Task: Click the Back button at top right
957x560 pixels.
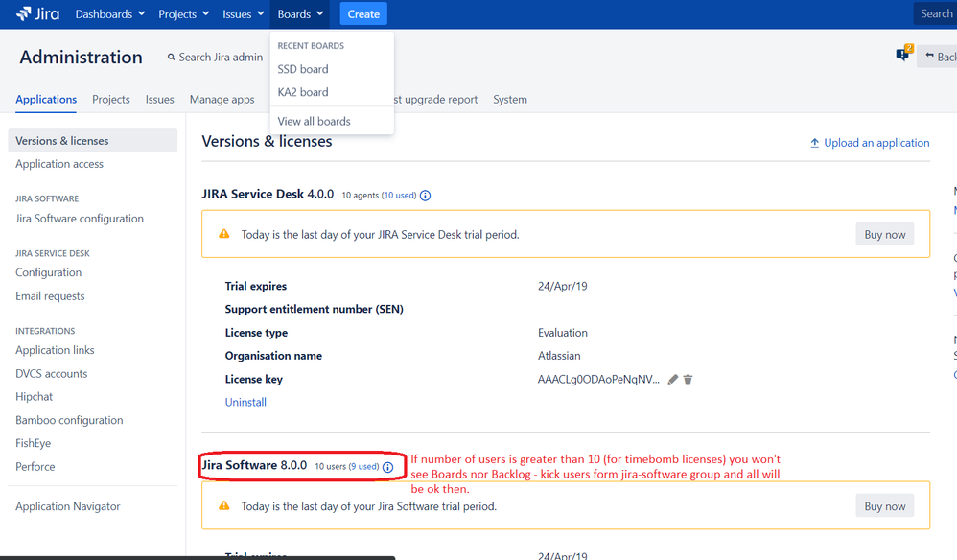Action: click(938, 57)
